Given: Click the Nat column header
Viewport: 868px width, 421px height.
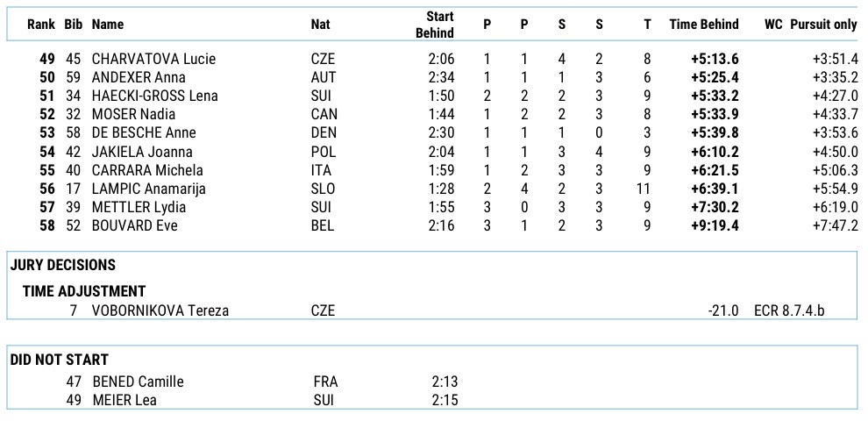Looking at the screenshot, I should [320, 25].
